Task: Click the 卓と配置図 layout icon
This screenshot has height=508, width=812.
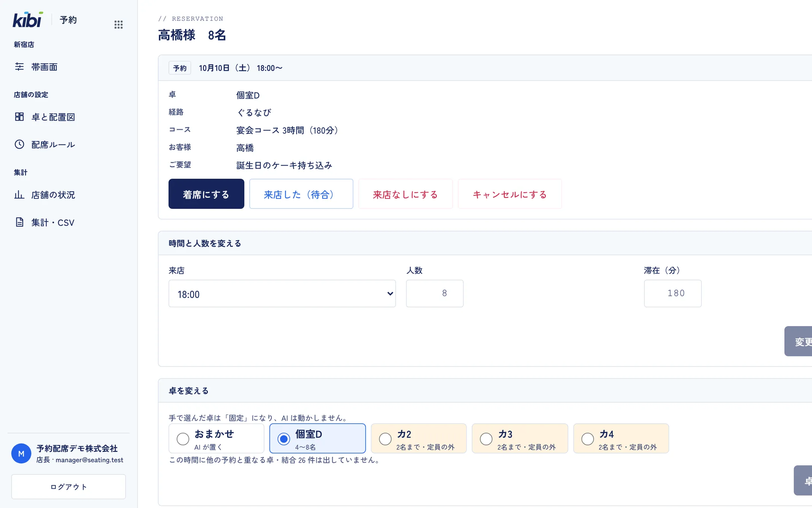Action: tap(19, 117)
